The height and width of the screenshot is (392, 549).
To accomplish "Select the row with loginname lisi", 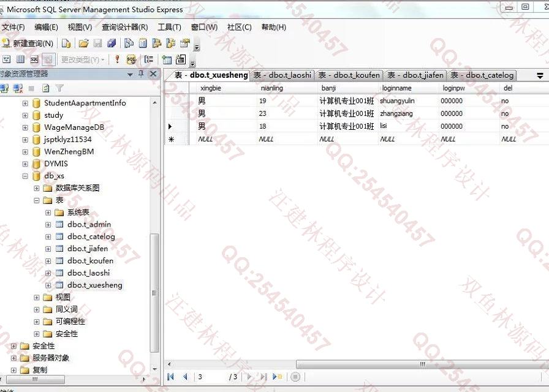I will click(x=170, y=126).
